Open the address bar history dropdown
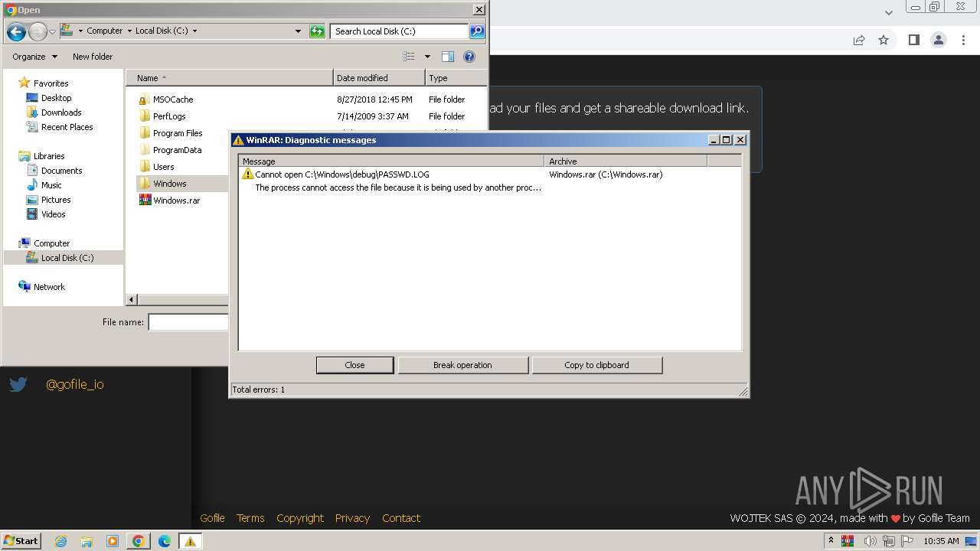The image size is (980, 551). [x=298, y=31]
